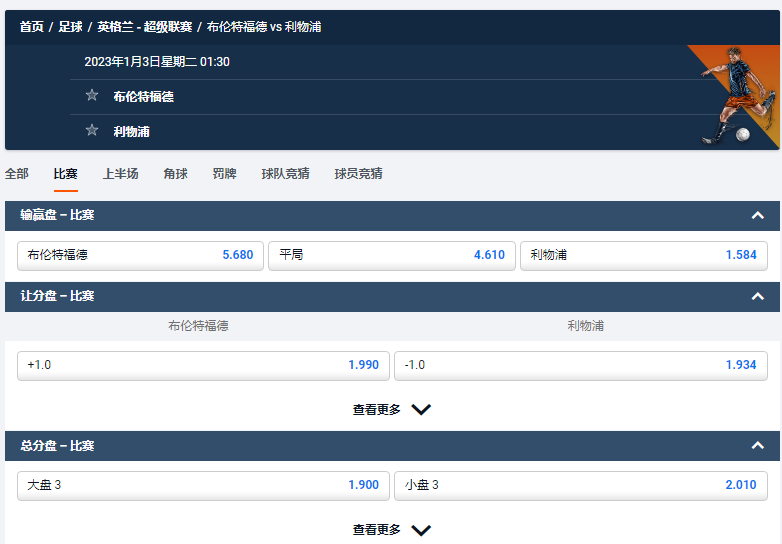
Task: Favorite the 利物浦 team star icon
Action: [92, 130]
